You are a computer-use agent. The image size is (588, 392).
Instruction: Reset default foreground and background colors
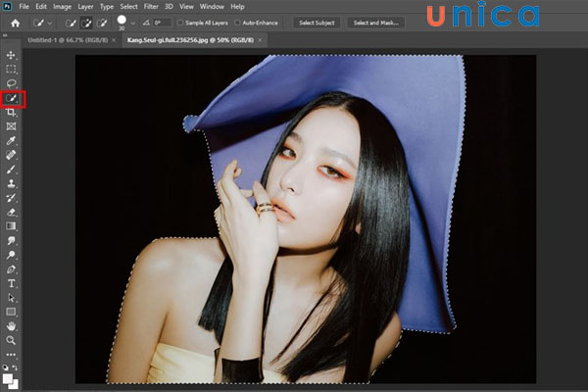point(5,367)
